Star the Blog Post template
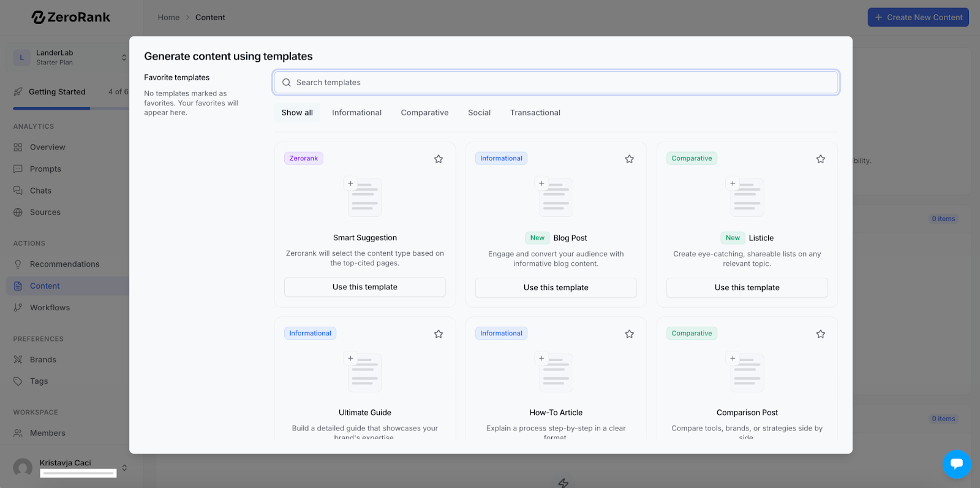 click(x=630, y=159)
